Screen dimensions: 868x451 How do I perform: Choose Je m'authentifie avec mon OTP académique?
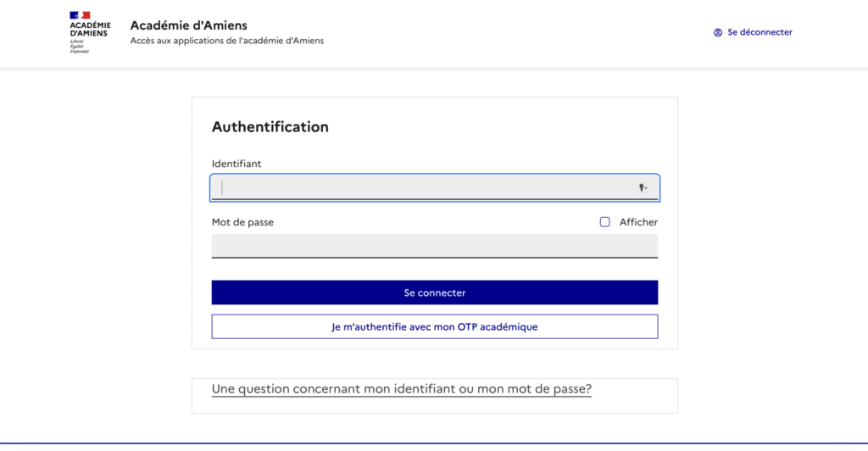(x=435, y=326)
